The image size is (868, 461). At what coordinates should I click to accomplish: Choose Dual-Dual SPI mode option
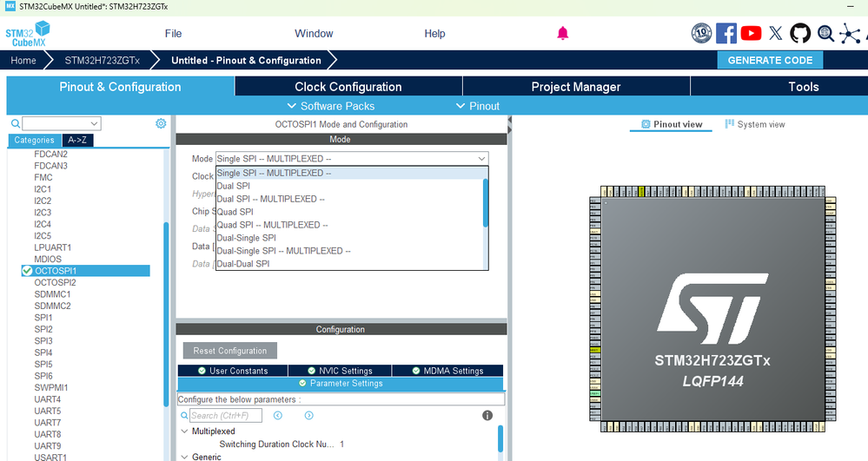242,263
